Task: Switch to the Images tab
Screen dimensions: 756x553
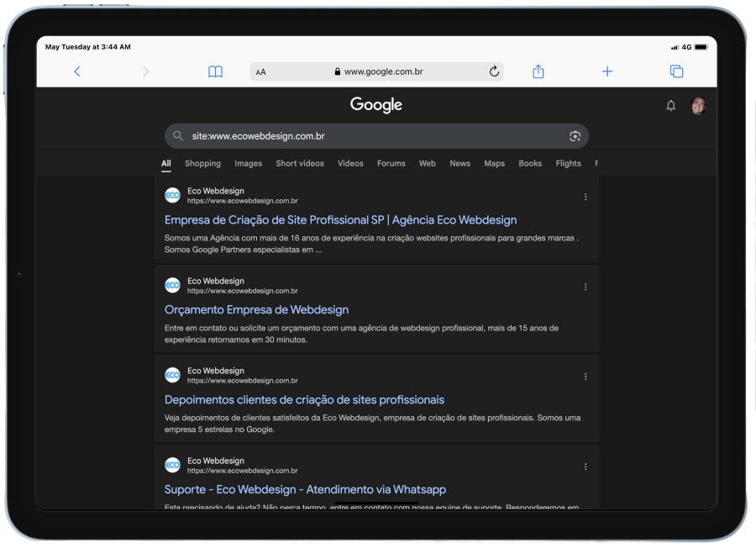Action: (x=249, y=163)
